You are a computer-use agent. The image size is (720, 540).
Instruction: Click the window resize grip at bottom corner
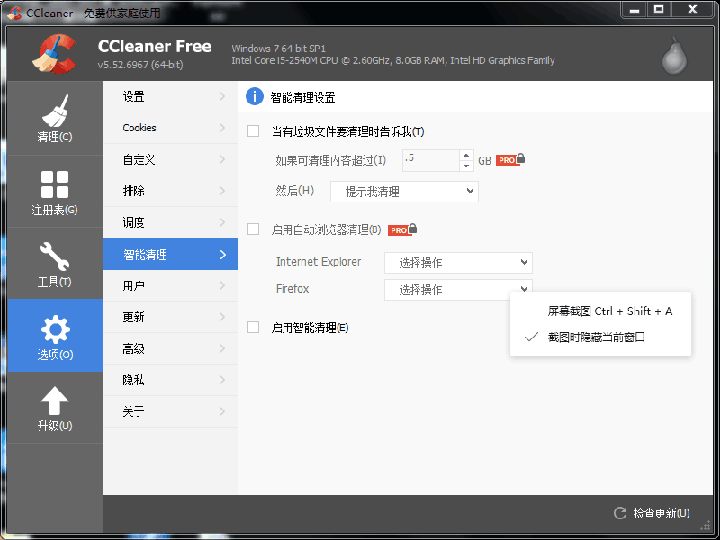[706, 526]
